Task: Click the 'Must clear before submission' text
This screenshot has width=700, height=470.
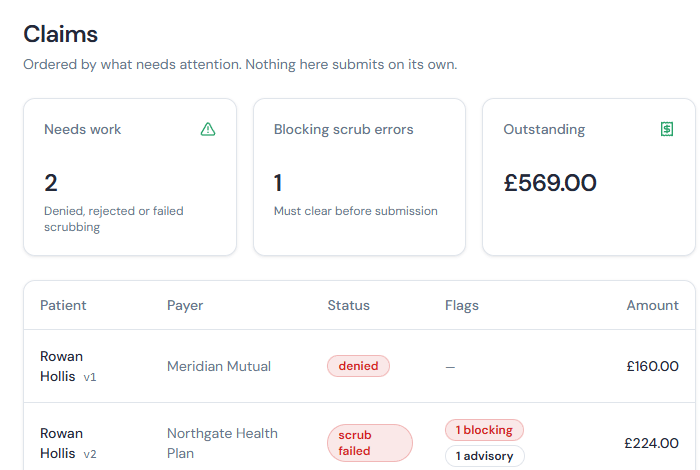Action: 355,211
